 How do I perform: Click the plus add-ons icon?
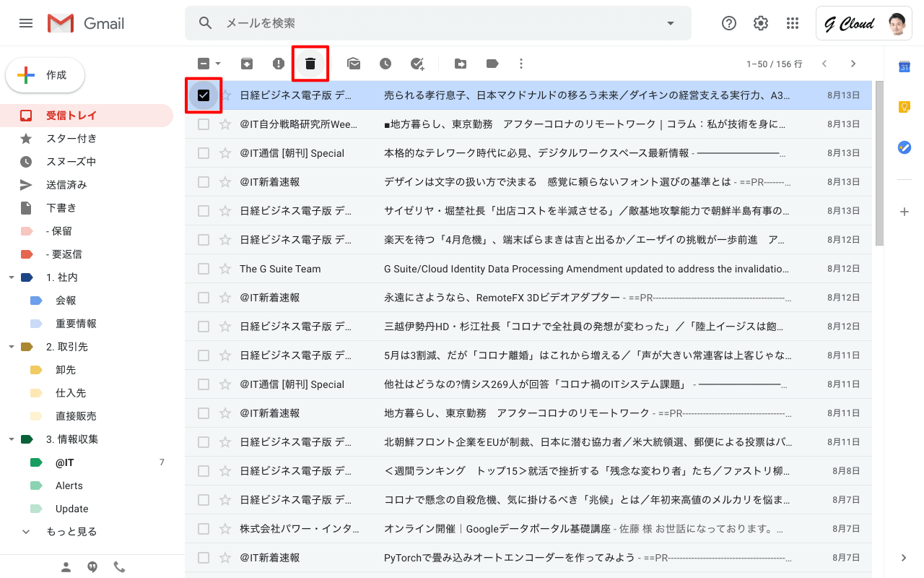click(x=904, y=212)
